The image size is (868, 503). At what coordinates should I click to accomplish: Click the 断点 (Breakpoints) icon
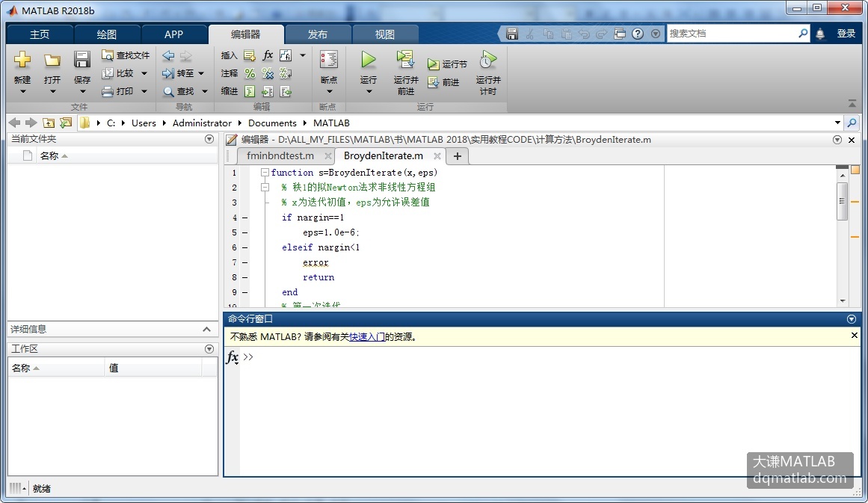329,60
